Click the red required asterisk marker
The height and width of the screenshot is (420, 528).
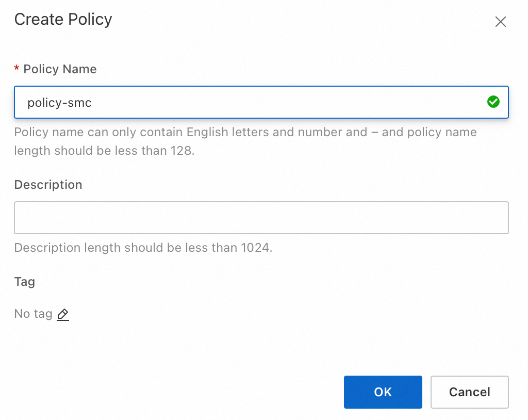(x=17, y=69)
